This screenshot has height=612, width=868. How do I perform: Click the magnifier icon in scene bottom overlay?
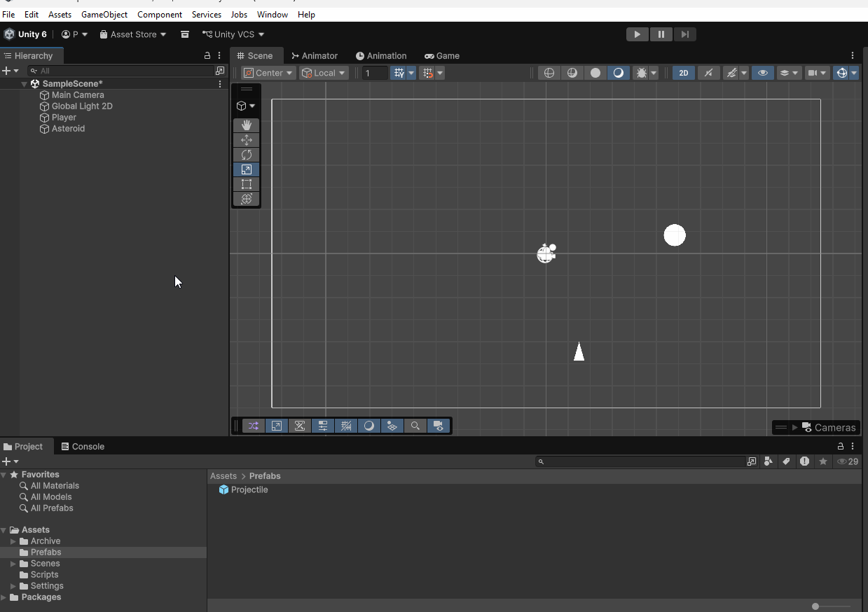(415, 426)
